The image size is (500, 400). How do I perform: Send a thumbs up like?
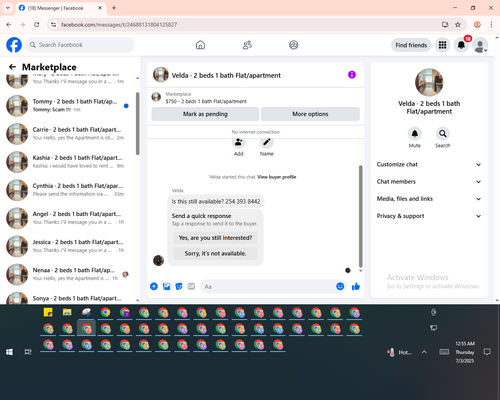pyautogui.click(x=356, y=286)
